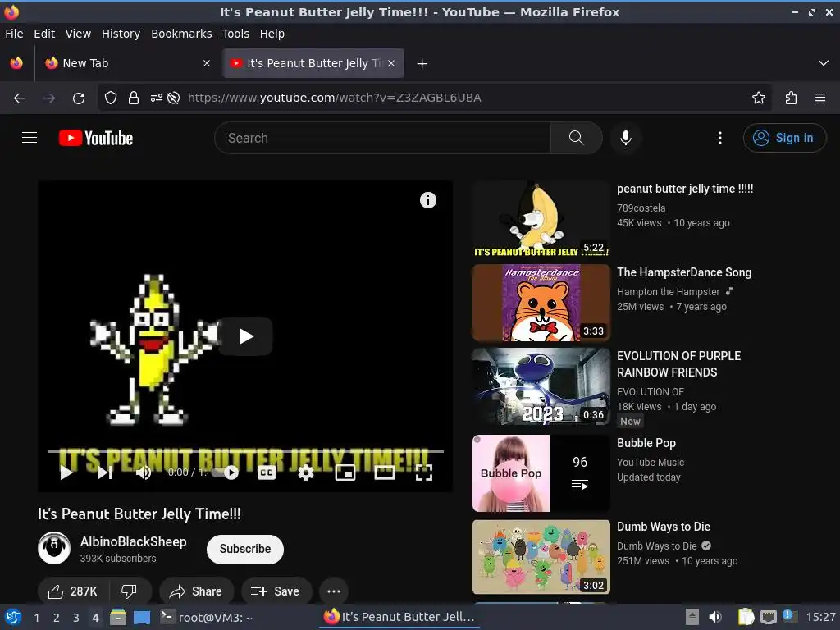Save video to playlist
The image size is (840, 630).
[276, 591]
